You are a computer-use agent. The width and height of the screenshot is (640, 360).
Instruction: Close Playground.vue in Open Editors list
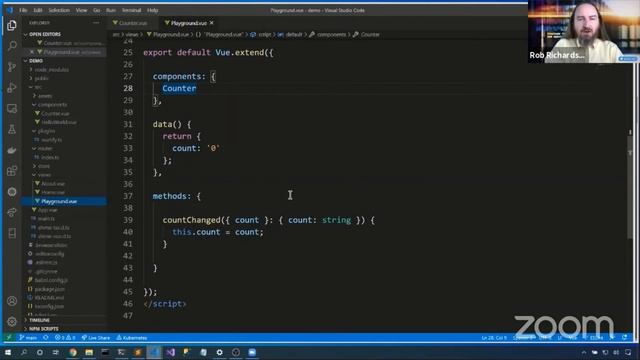32,52
